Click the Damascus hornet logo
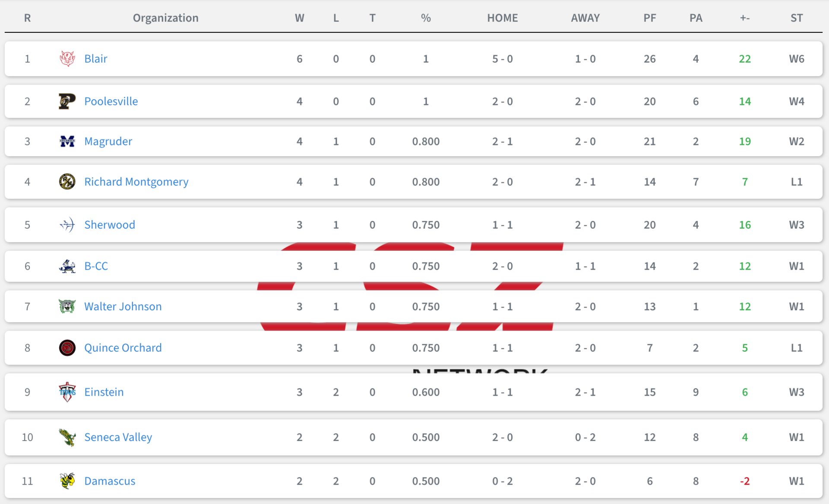The image size is (829, 504). tap(67, 481)
